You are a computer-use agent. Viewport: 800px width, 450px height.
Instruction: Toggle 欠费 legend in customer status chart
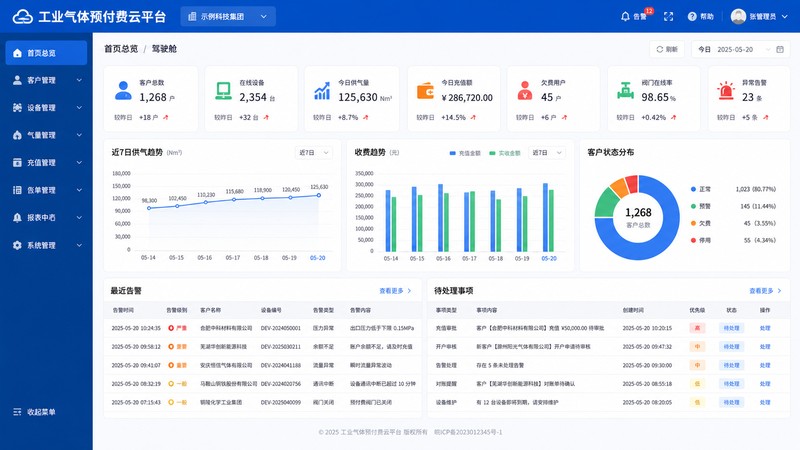pyautogui.click(x=701, y=223)
